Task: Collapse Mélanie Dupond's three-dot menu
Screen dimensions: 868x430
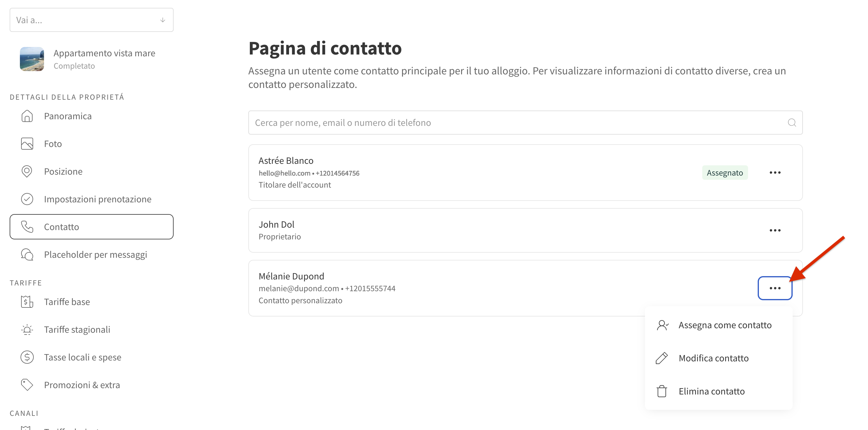Action: coord(775,288)
